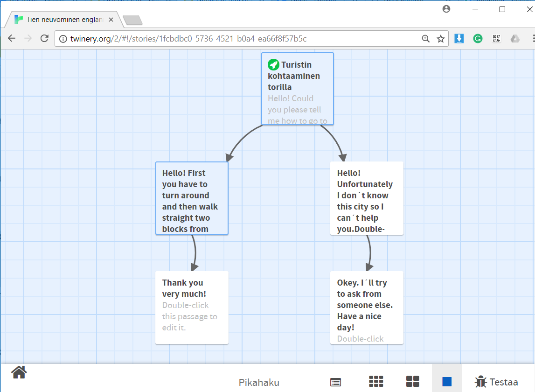Image resolution: width=535 pixels, height=392 pixels.
Task: Click the Pikahaku quick search field
Action: (259, 383)
